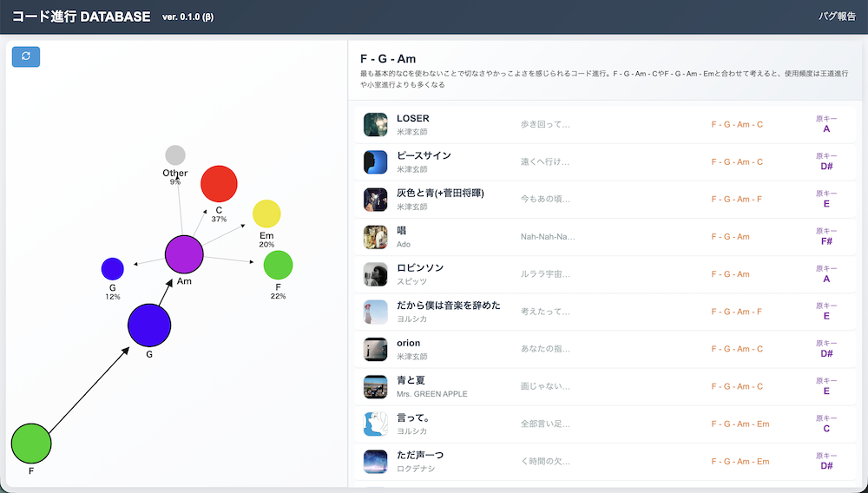The image size is (868, 493).
Task: Click the F - G - Am - Em progression for 言って。
Action: 740,424
